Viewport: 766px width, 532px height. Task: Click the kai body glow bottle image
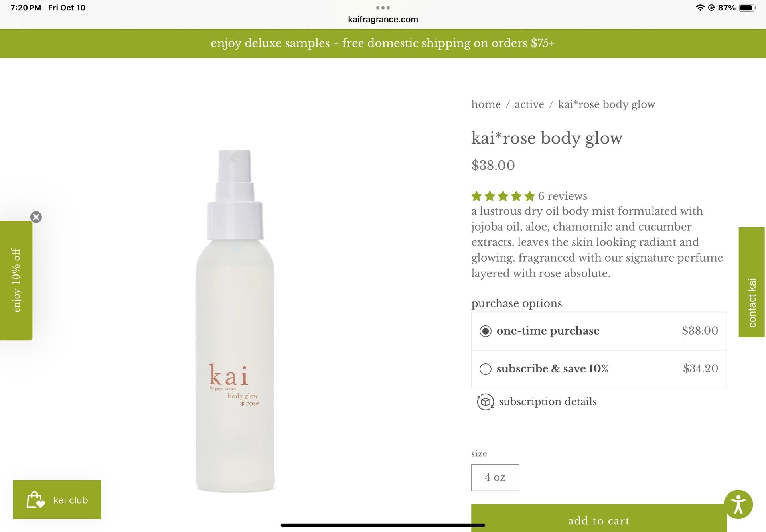tap(235, 321)
